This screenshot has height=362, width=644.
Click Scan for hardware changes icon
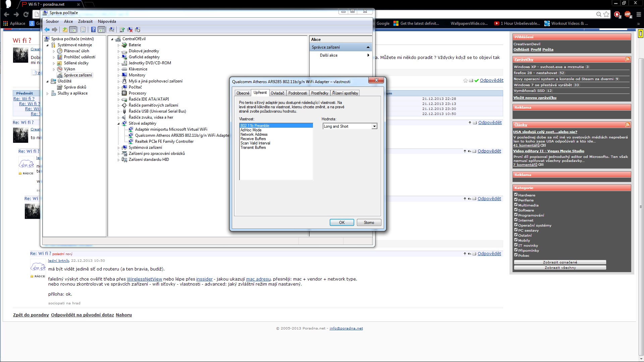point(112,29)
